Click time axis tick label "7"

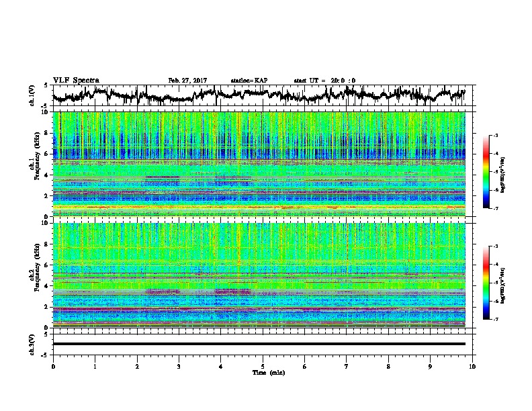pyautogui.click(x=347, y=367)
